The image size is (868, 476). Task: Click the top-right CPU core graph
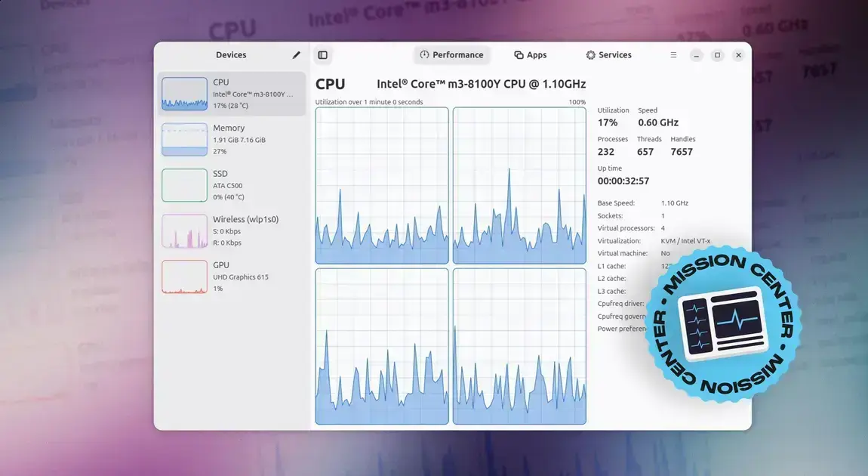coord(519,186)
